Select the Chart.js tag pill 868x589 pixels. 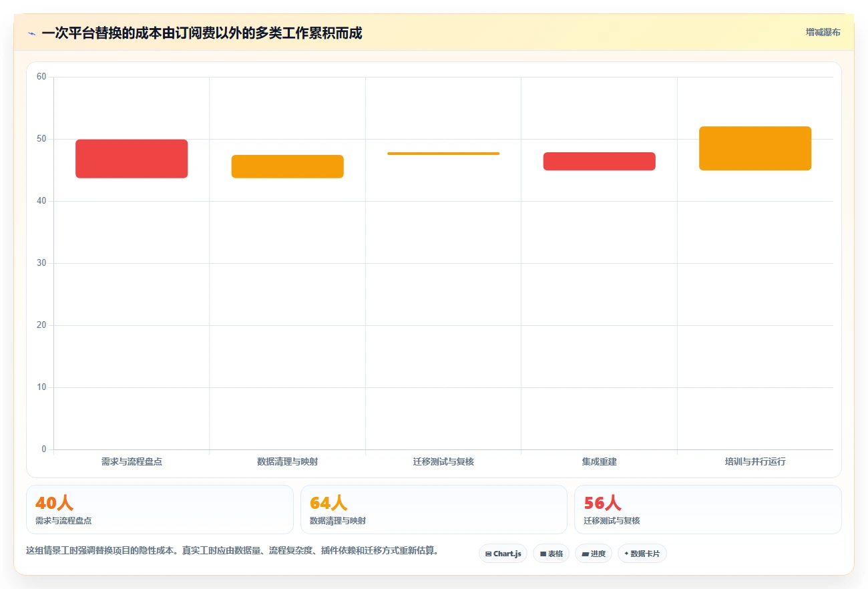(503, 554)
